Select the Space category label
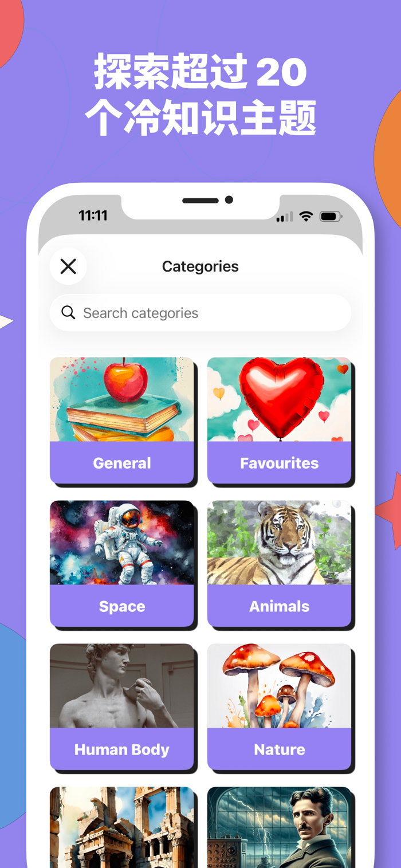The height and width of the screenshot is (868, 401). pos(122,606)
